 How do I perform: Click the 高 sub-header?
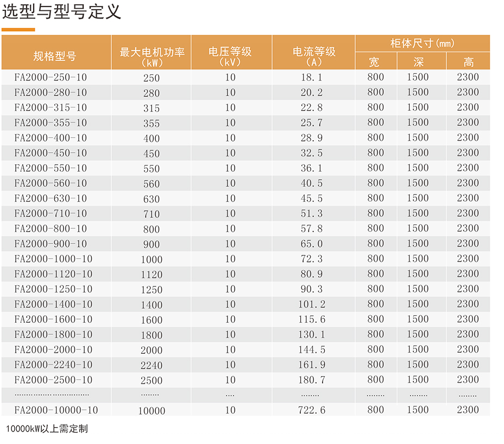coord(468,62)
